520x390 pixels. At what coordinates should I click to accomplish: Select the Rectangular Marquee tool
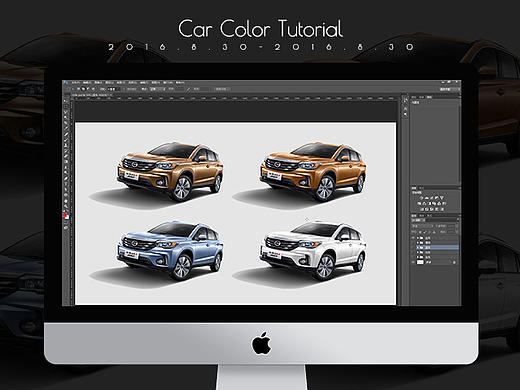coord(65,106)
